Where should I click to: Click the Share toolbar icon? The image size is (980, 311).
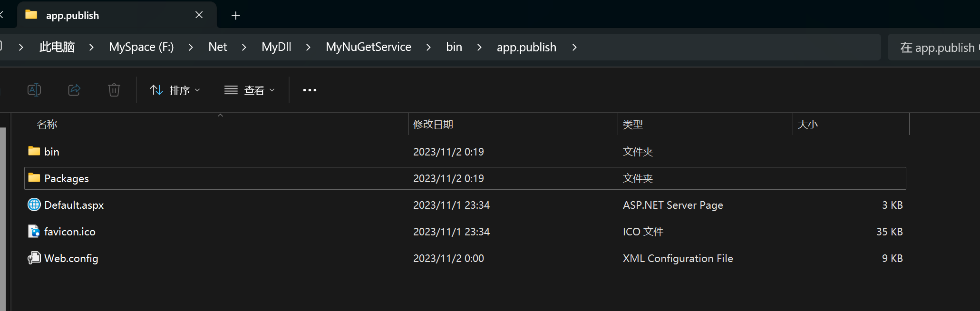coord(74,90)
